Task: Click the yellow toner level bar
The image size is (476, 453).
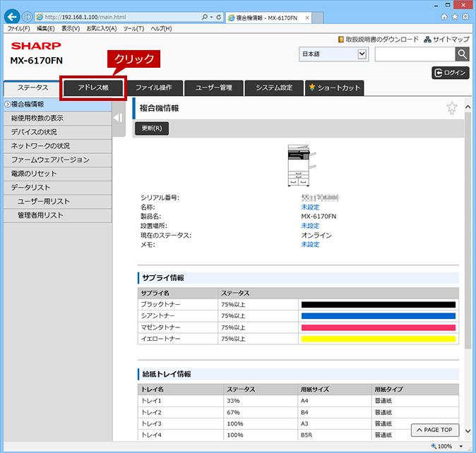Action: coord(379,339)
